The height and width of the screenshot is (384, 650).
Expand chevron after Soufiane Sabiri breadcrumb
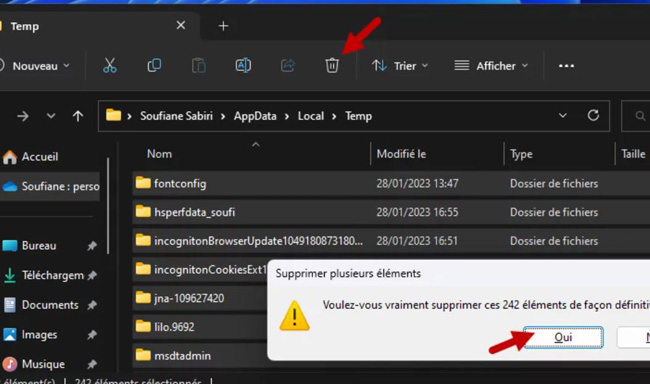coord(223,117)
